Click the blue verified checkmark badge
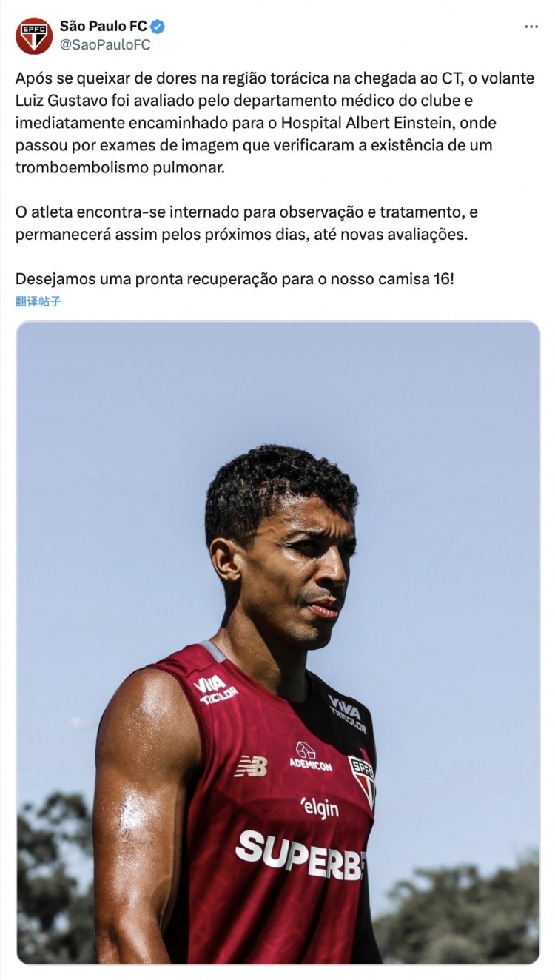 (x=158, y=27)
